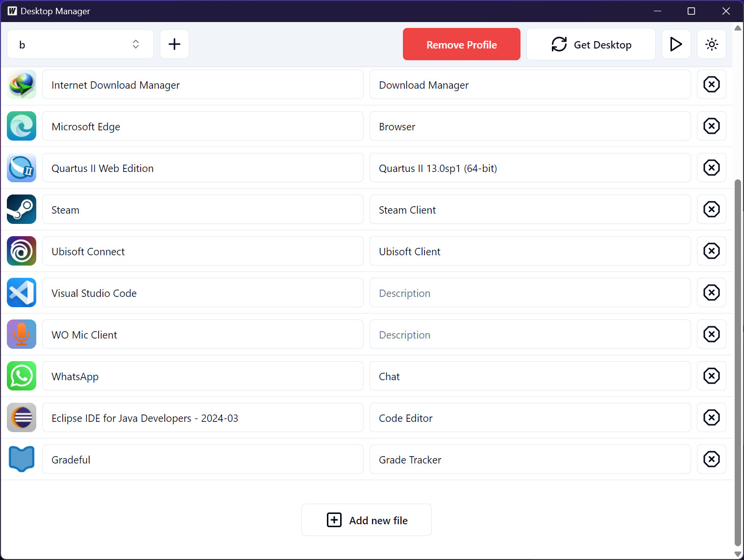Remove the Steam entry
This screenshot has height=560, width=744.
(x=712, y=209)
